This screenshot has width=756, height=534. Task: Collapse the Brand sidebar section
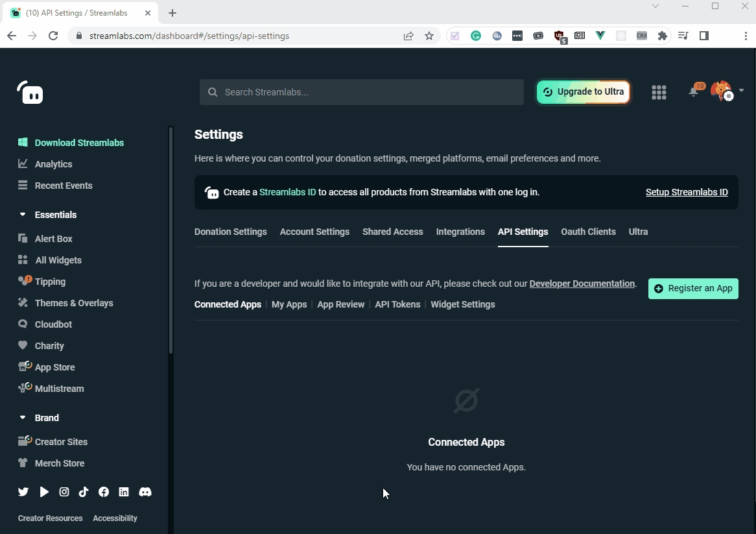pyautogui.click(x=23, y=418)
